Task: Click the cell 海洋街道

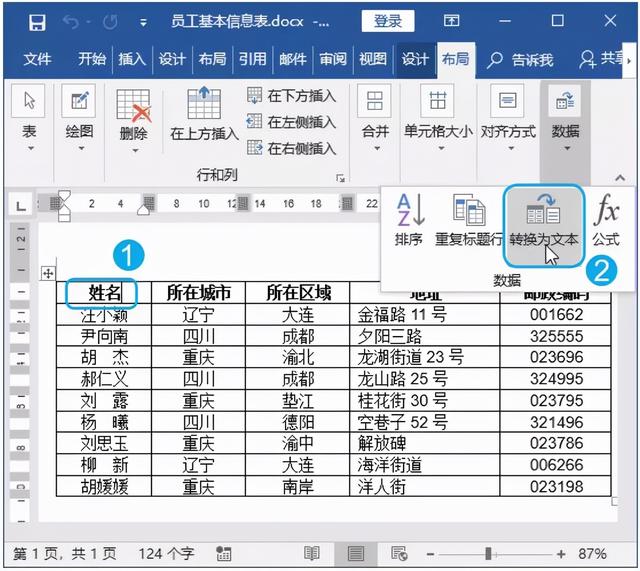Action: 424,465
